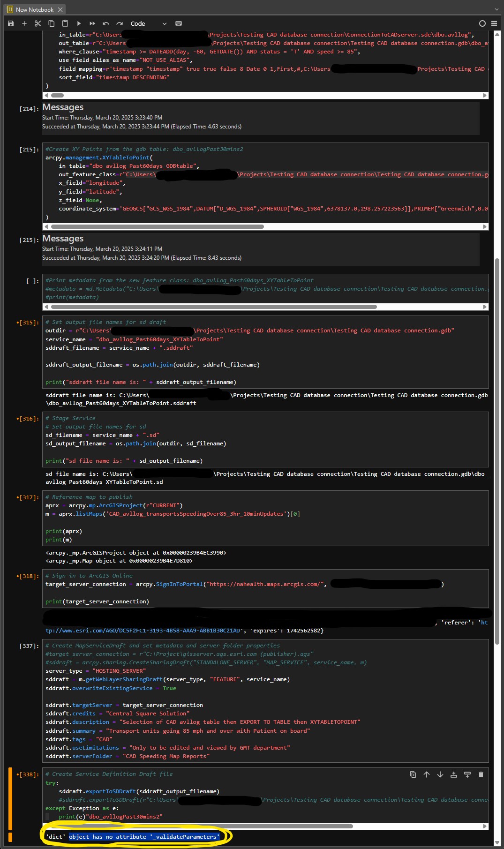Click the [337] cell prompt label
504x849 pixels.
click(29, 646)
